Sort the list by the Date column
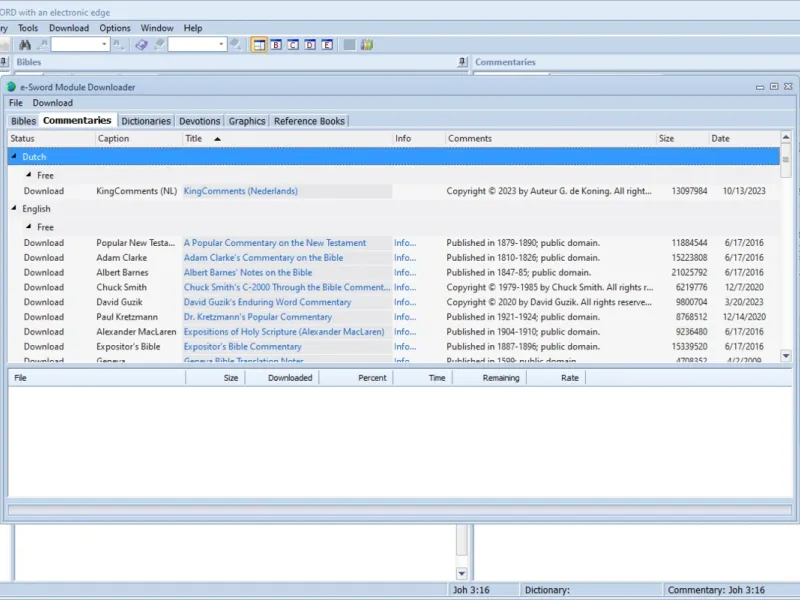Image resolution: width=800 pixels, height=600 pixels. (x=744, y=138)
